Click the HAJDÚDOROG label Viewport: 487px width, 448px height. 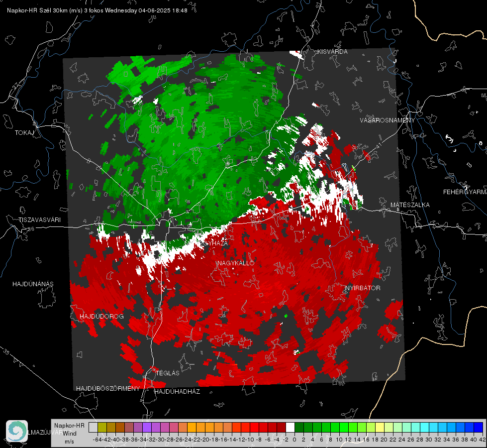point(101,317)
